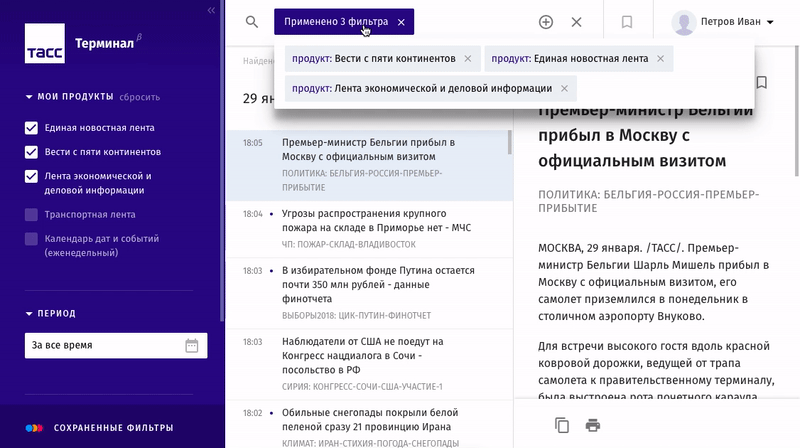Screen dimensions: 800x448
Task: Click slugline 'СИРИЯ: КОНГРЕСС-СОЧИ-США-УЧАСТИЕ-1'
Action: pyautogui.click(x=362, y=387)
